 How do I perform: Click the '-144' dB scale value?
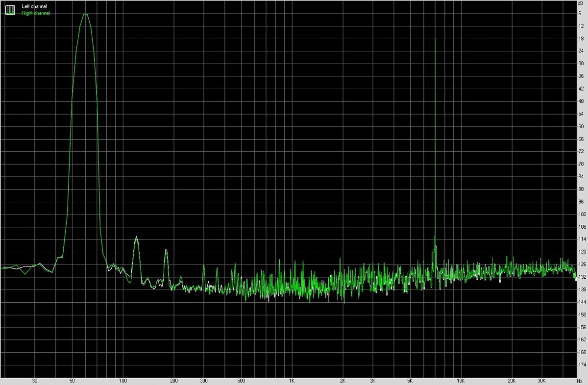(582, 302)
